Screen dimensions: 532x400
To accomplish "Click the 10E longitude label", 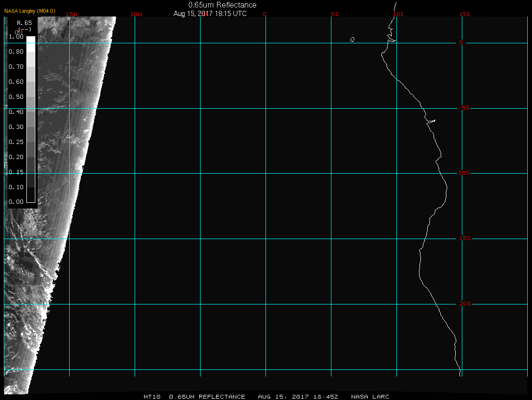I will (398, 14).
